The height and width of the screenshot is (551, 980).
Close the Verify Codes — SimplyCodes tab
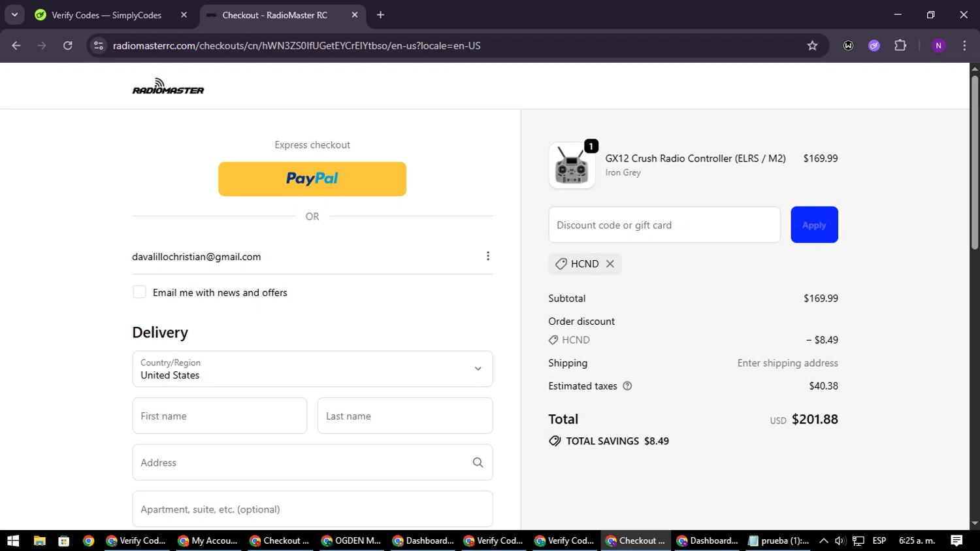(x=184, y=15)
